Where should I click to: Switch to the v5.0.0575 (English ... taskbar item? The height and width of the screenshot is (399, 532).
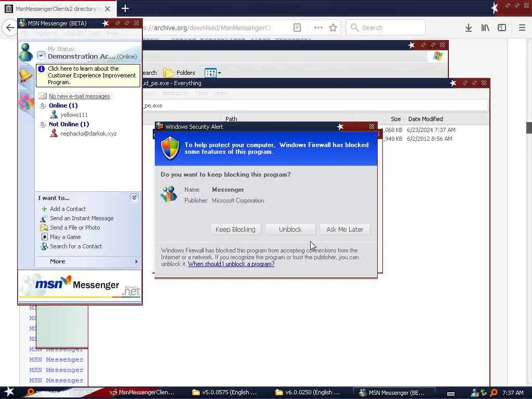pyautogui.click(x=225, y=393)
